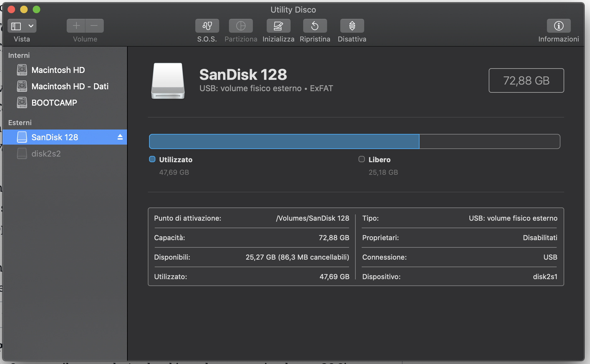This screenshot has height=364, width=590.
Task: Select SanDisk 128 in sidebar
Action: tap(65, 137)
